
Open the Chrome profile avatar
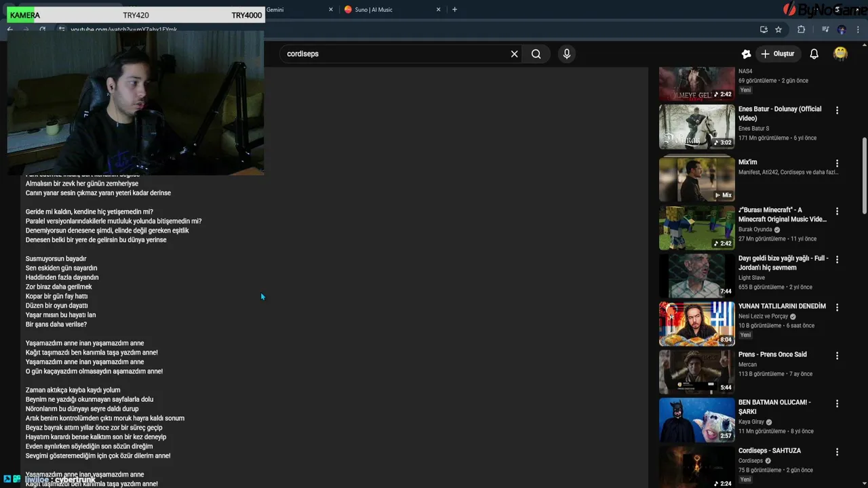tap(842, 30)
